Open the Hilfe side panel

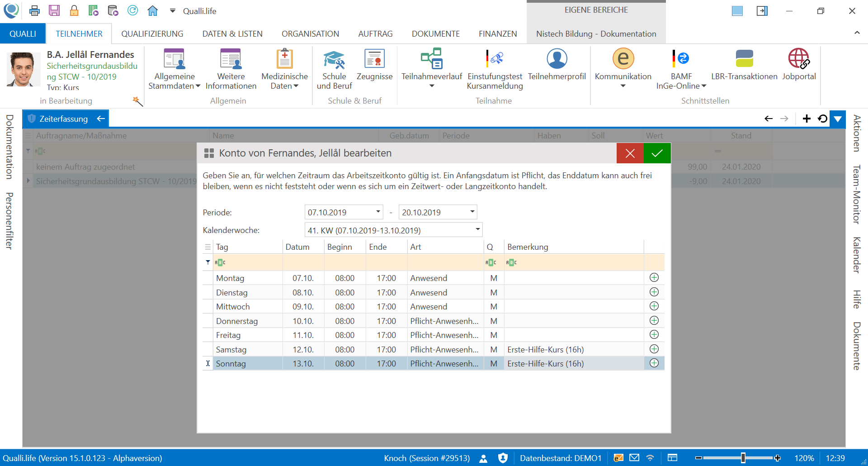point(857,299)
